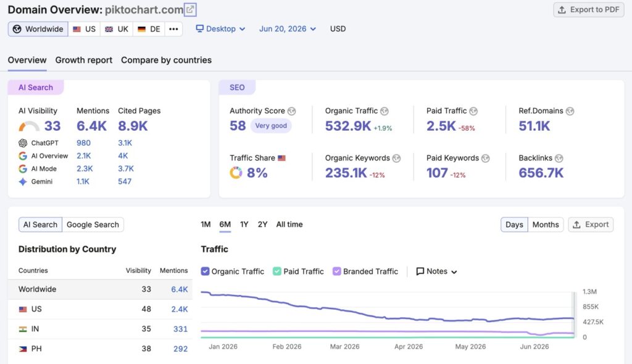
Task: Select the UK database button
Action: coord(117,29)
